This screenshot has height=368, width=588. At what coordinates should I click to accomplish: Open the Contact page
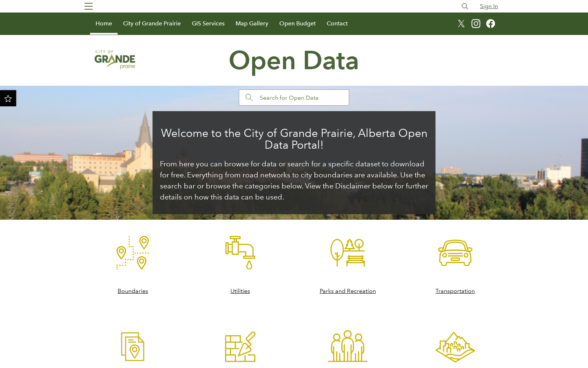337,24
